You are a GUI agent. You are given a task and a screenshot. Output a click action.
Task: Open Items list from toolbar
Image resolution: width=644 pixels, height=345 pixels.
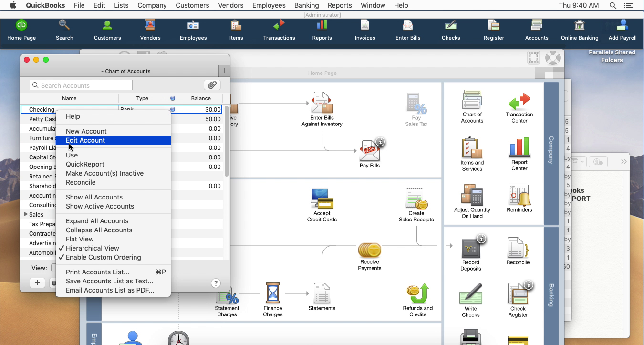click(x=236, y=30)
